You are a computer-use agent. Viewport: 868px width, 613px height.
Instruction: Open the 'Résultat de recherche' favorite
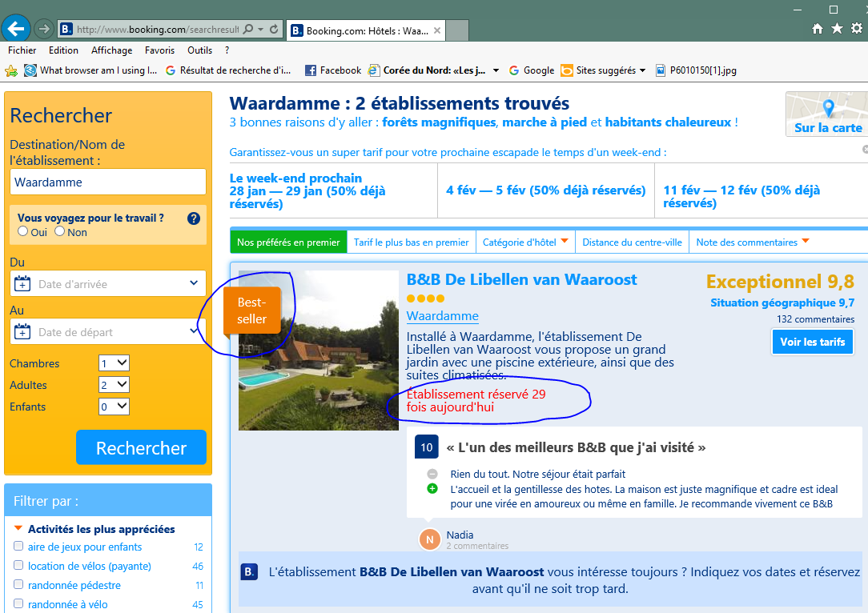coord(228,70)
